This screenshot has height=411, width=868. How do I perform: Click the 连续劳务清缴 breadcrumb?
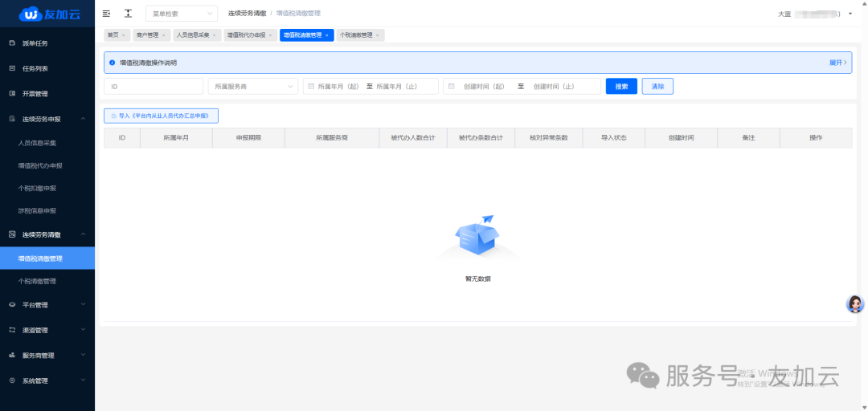[247, 14]
